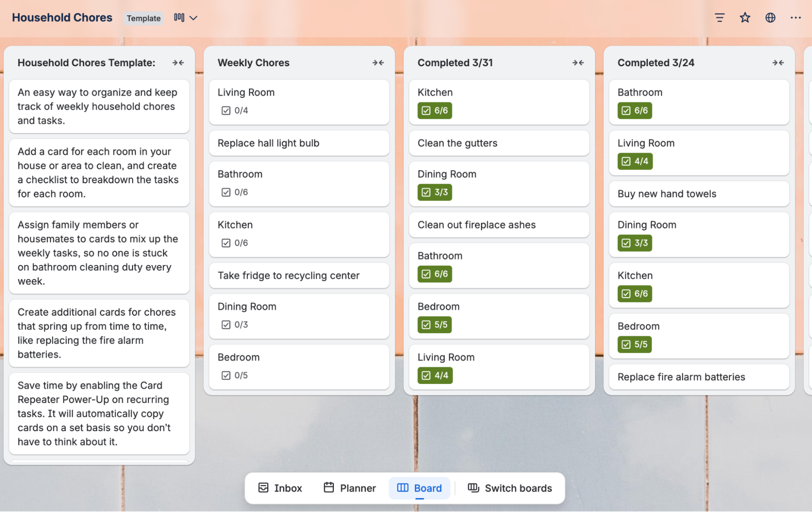Screen dimensions: 812x512
Task: Open the three-dot board menu
Action: click(x=796, y=17)
